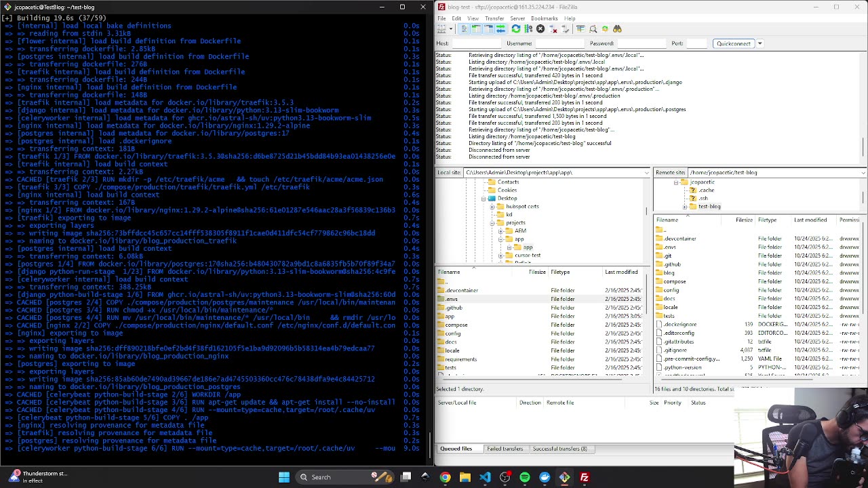This screenshot has width=868, height=488.
Task: Open Visual Studio Code from the taskbar
Action: 485,477
